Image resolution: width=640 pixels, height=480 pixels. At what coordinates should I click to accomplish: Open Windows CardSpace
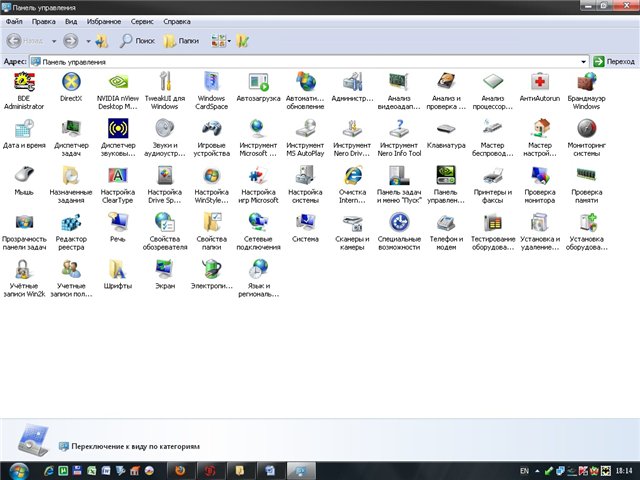coord(211,91)
